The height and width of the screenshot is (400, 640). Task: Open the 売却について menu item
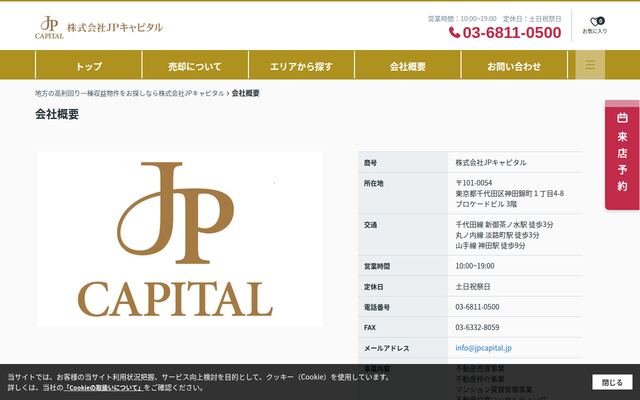pyautogui.click(x=195, y=66)
